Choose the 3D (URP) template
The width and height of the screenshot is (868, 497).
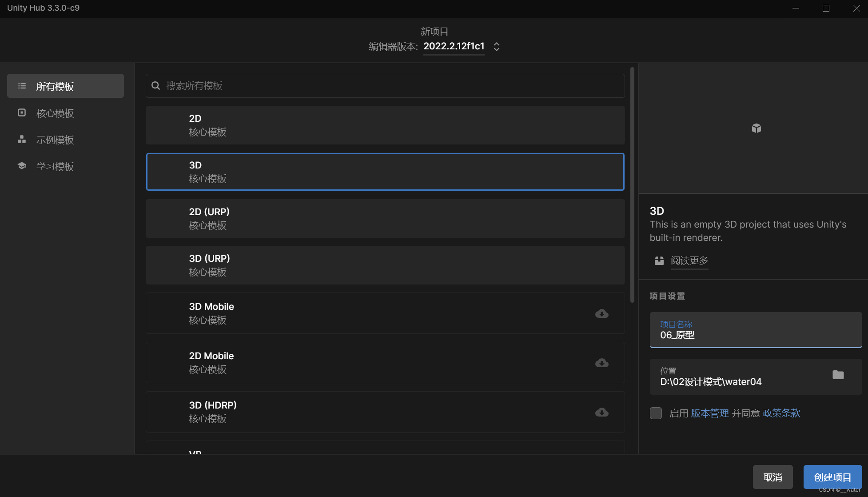pyautogui.click(x=385, y=265)
